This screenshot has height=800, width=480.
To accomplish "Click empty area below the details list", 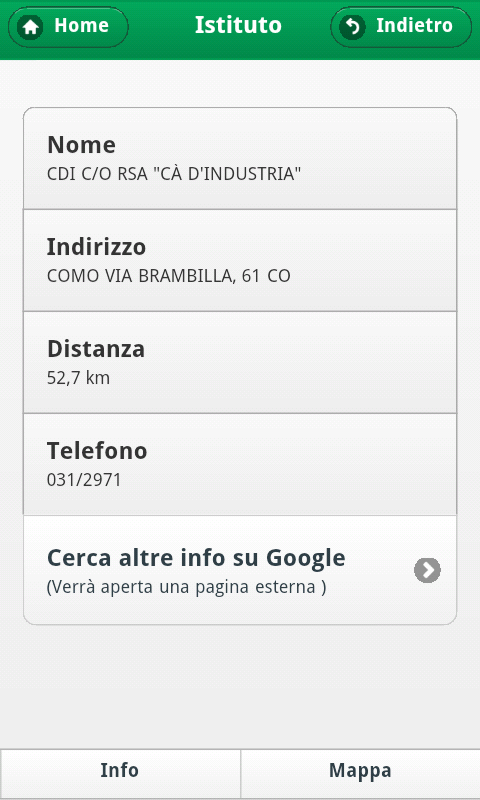I will (x=240, y=686).
